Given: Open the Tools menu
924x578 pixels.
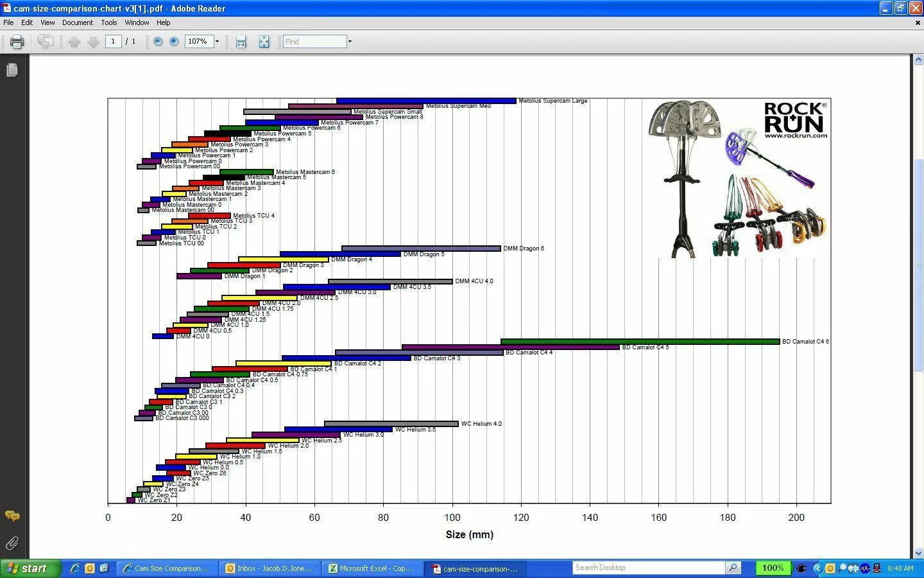Looking at the screenshot, I should pos(109,22).
